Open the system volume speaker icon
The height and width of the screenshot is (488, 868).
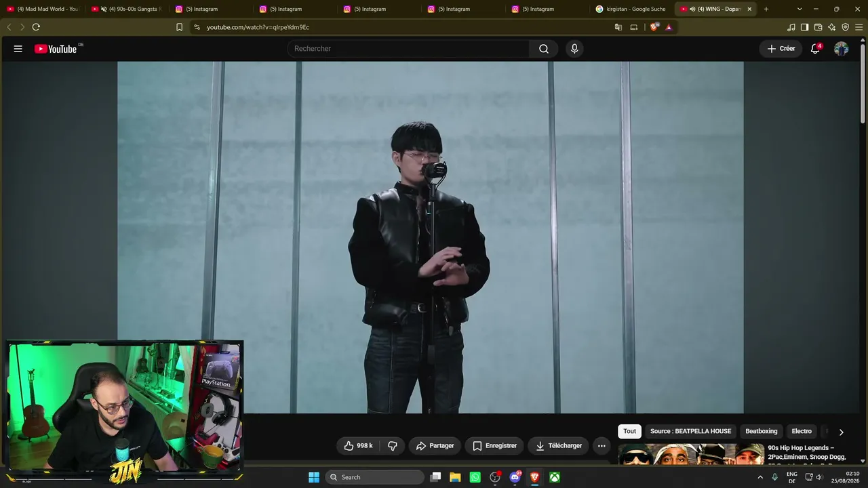coord(819,477)
